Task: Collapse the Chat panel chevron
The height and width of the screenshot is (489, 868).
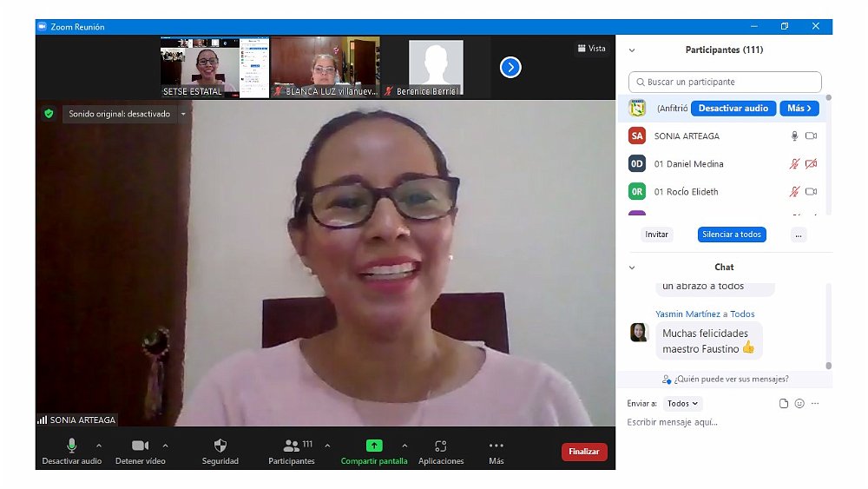Action: [632, 268]
